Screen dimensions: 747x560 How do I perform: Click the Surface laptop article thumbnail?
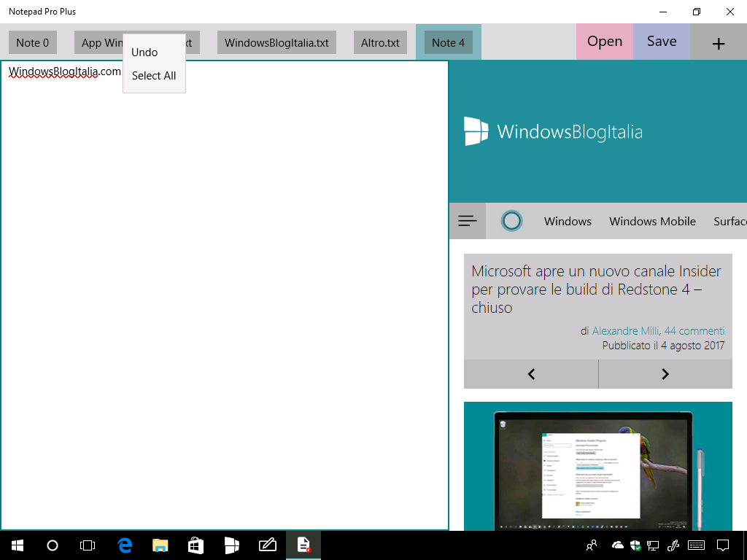[x=598, y=466]
